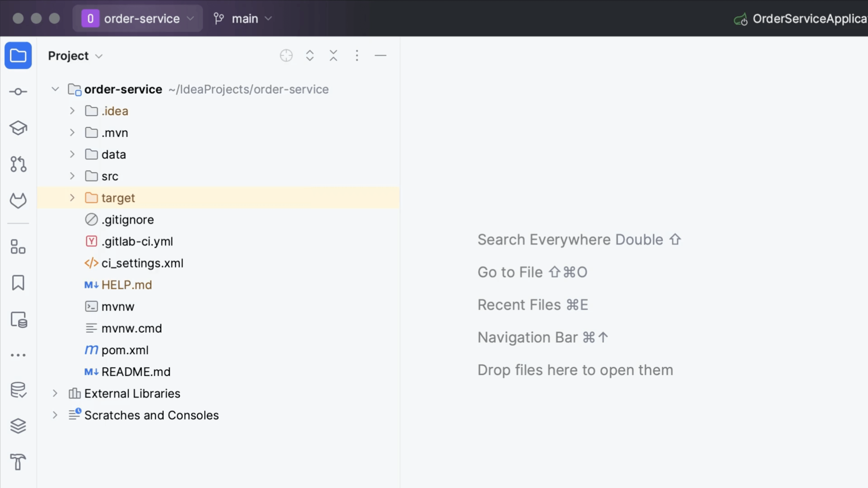Show more tool windows via ellipsis icon
This screenshot has height=488, width=868.
click(18, 355)
